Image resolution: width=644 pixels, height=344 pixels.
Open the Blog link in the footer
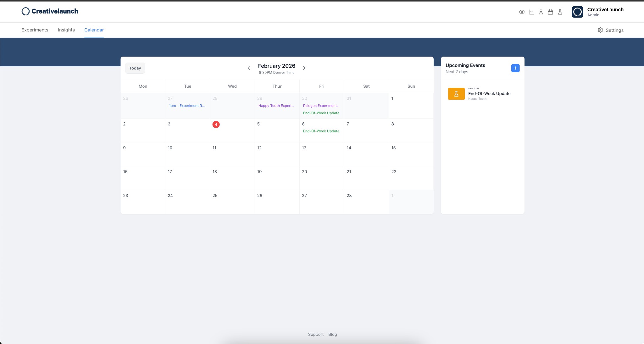pos(332,334)
